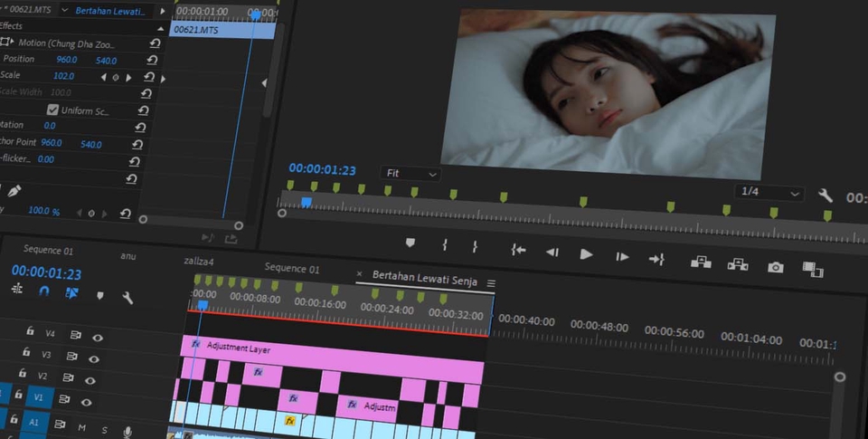Toggle Snap in timeline (magnet icon)

44,291
